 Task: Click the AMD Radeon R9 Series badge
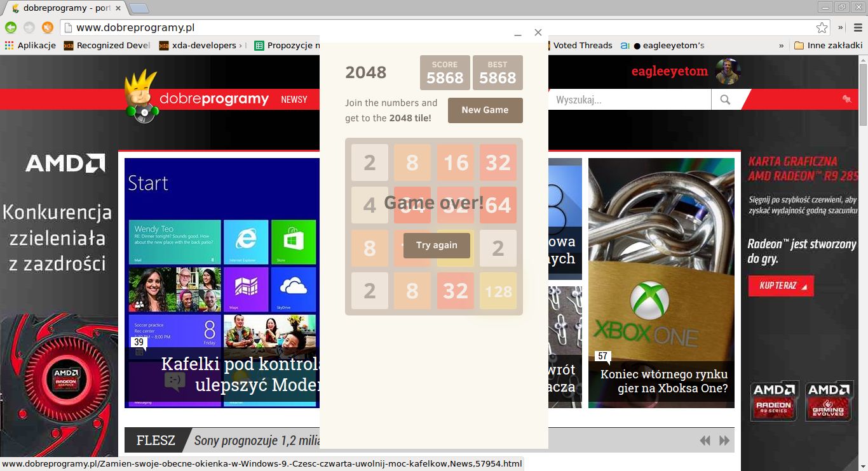point(775,401)
